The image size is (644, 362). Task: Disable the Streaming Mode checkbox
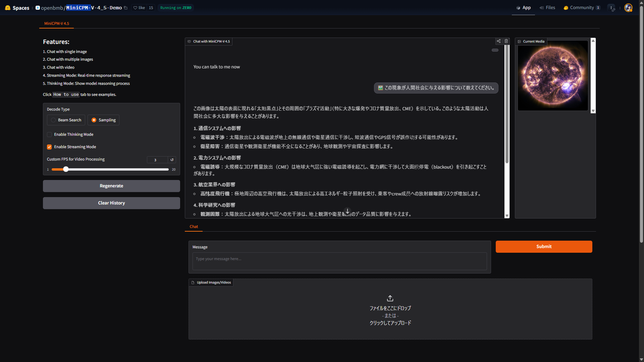pos(49,147)
